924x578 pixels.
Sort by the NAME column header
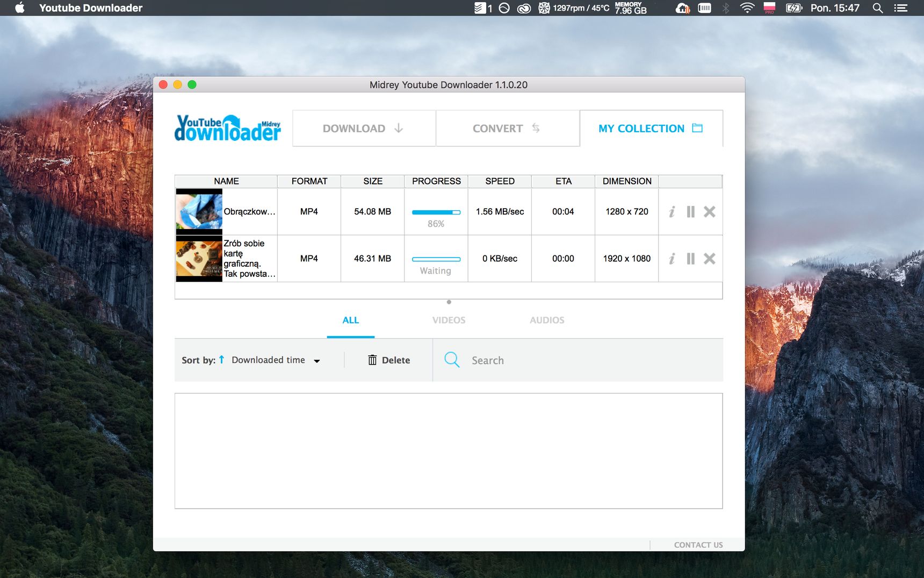[x=226, y=181]
